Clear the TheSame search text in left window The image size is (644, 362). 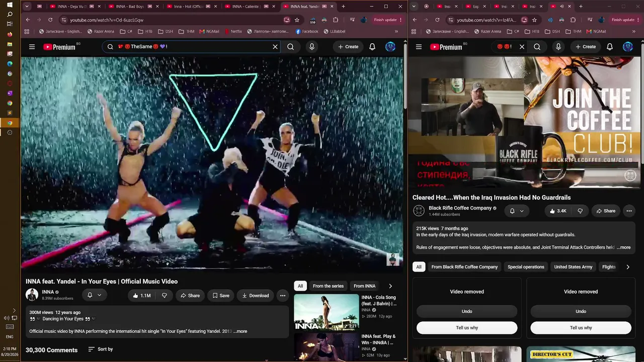click(275, 47)
